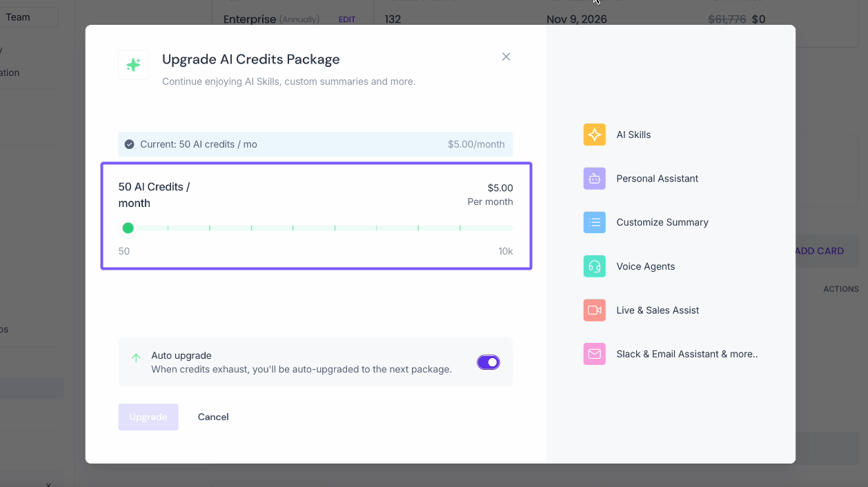Select the Current: 50 AI credits banner
The image size is (868, 487).
click(x=315, y=144)
